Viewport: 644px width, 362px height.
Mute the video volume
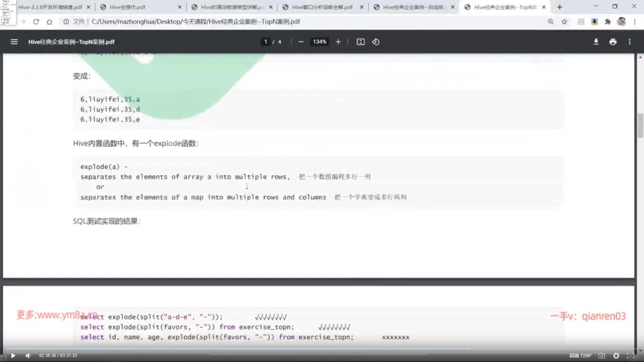pyautogui.click(x=28, y=356)
